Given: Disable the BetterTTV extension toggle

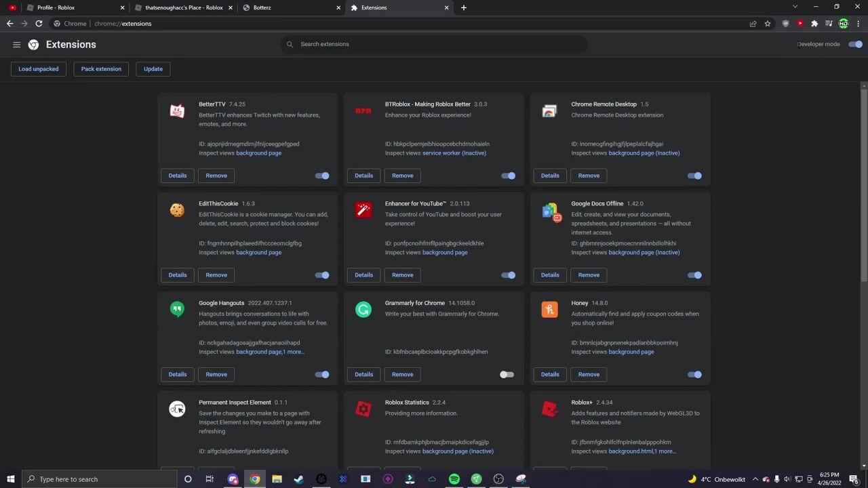Looking at the screenshot, I should (x=322, y=176).
